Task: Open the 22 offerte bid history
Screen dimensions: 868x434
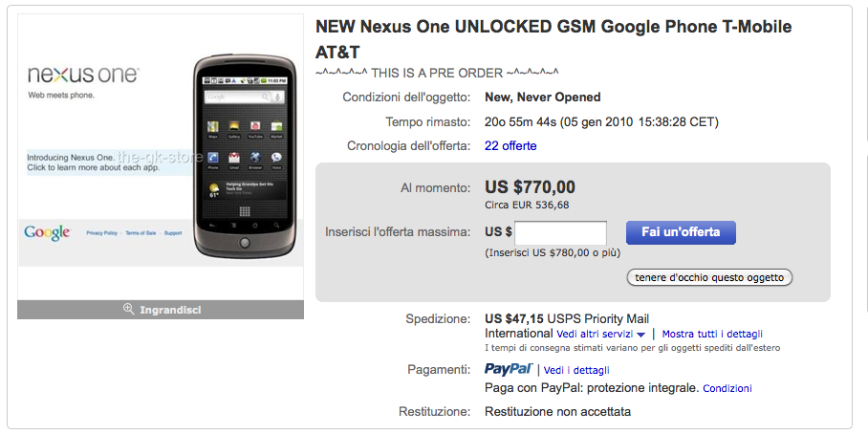Action: [x=510, y=145]
